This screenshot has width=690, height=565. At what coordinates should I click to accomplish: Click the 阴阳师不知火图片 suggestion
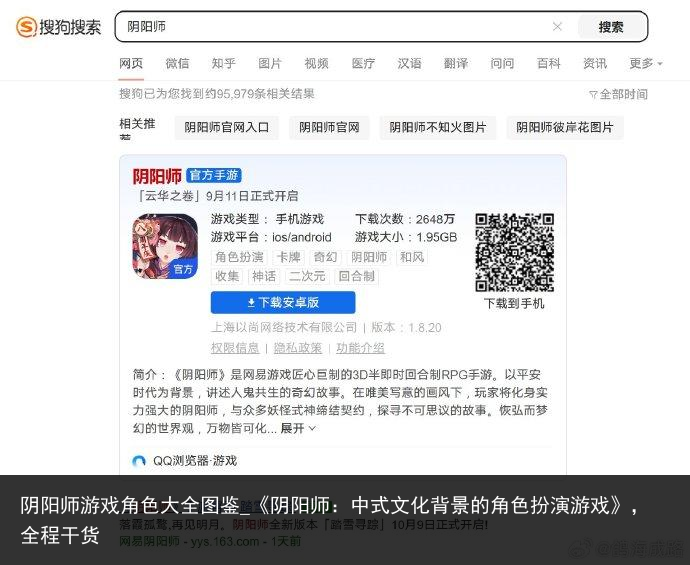(438, 128)
